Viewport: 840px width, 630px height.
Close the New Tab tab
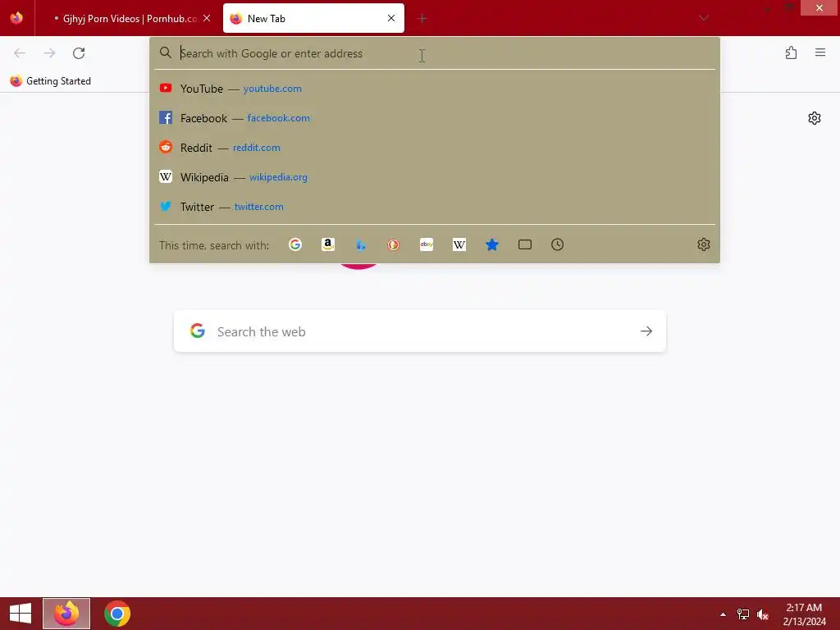pyautogui.click(x=391, y=18)
